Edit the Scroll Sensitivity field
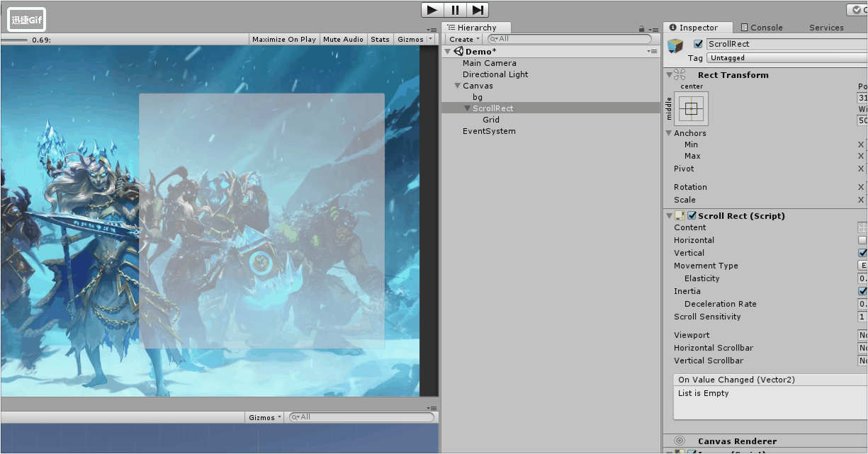Image resolution: width=868 pixels, height=454 pixels. 863,317
